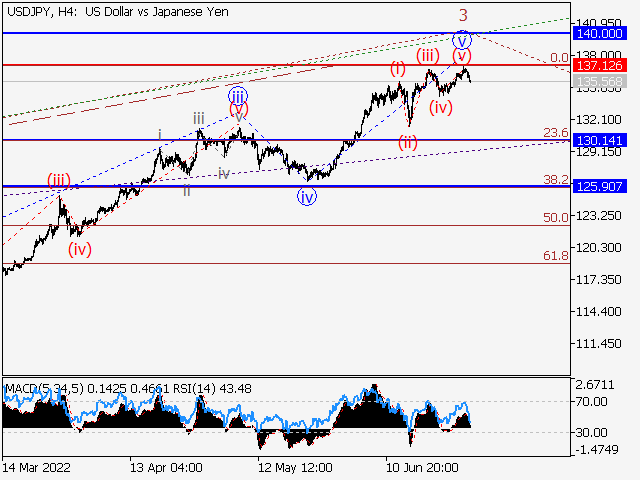Screen dimensions: 640x480
Task: Select the blue 130.141 price level tag
Action: 600,140
